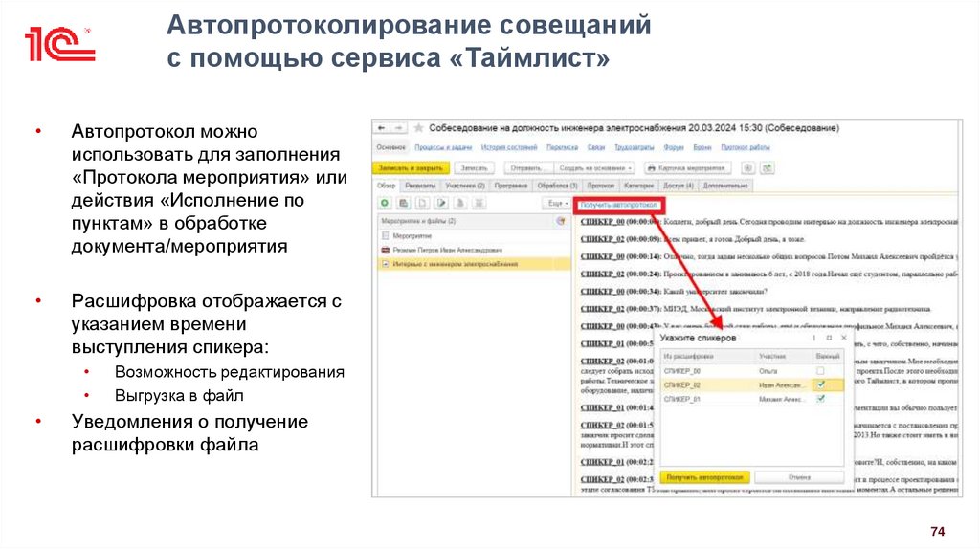This screenshot has height=549, width=980.
Task: Click the edit-file pencil icon in files toolbar
Action: [x=441, y=203]
